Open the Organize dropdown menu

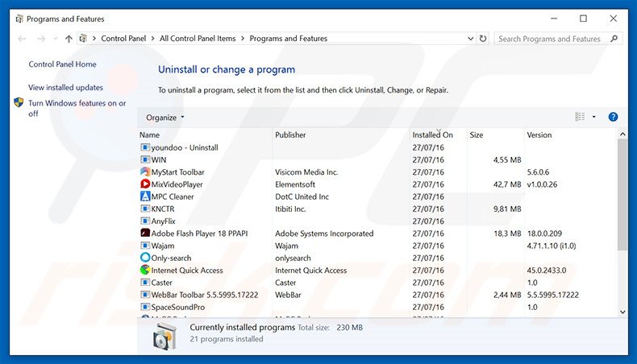coord(165,118)
